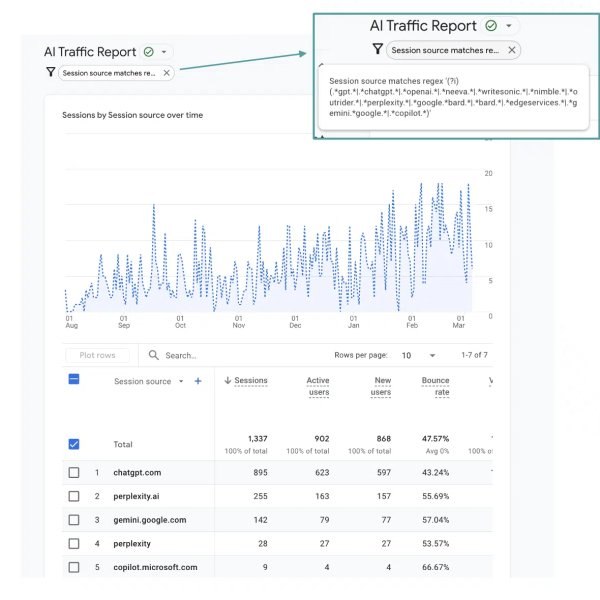Sort by the Sessions column header
The width and height of the screenshot is (600, 600).
251,380
